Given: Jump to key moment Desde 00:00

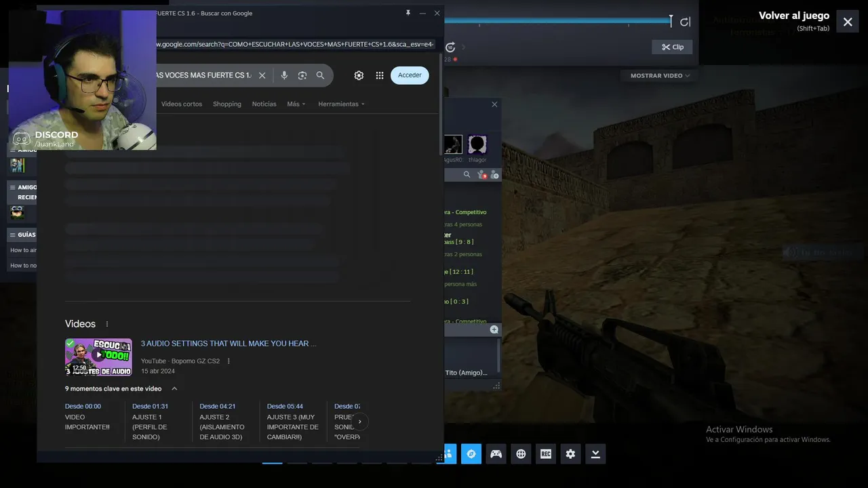Looking at the screenshot, I should [x=83, y=407].
